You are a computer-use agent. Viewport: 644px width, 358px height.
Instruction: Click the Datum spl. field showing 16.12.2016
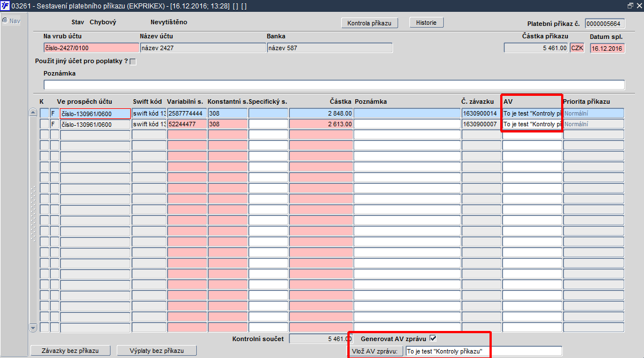[x=607, y=48]
